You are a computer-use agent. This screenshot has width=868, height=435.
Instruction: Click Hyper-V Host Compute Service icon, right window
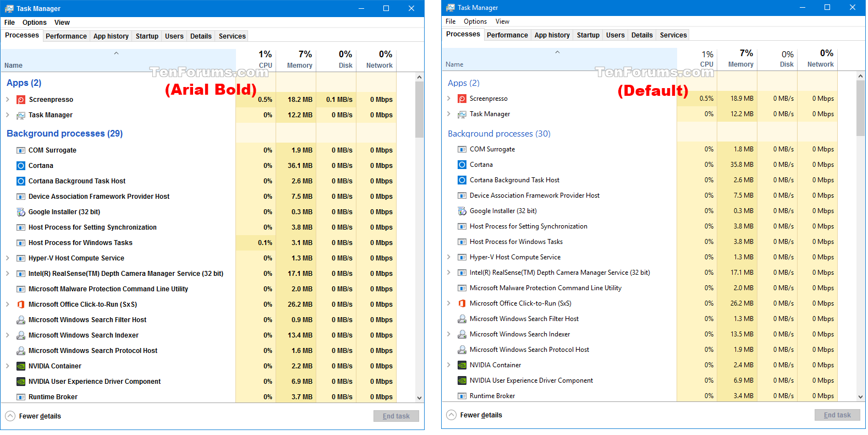point(462,257)
